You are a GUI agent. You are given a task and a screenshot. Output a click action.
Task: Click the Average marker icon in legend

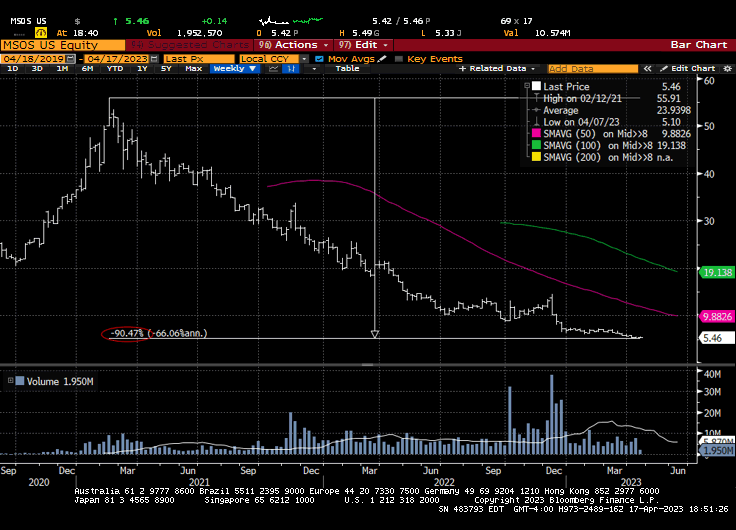[x=536, y=110]
